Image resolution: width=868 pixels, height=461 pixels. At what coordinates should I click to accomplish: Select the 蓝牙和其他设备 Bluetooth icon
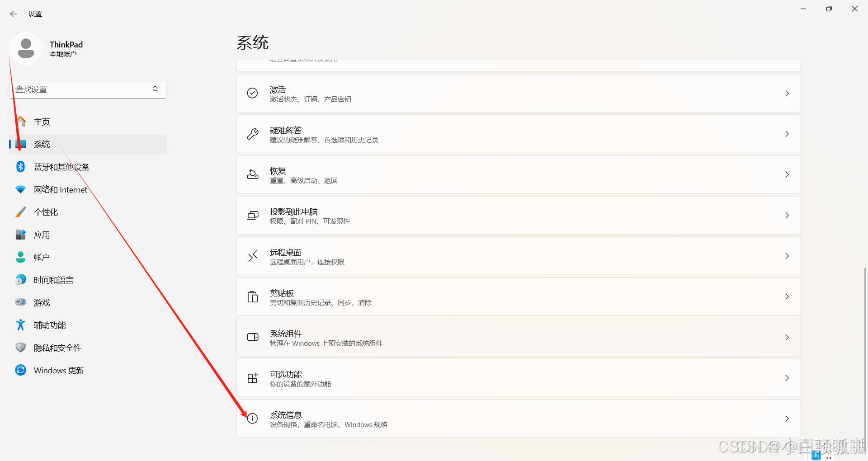coord(20,166)
